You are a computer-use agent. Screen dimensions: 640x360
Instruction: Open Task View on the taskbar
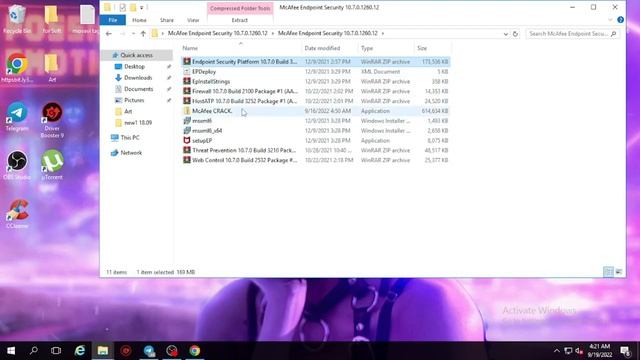click(x=56, y=351)
